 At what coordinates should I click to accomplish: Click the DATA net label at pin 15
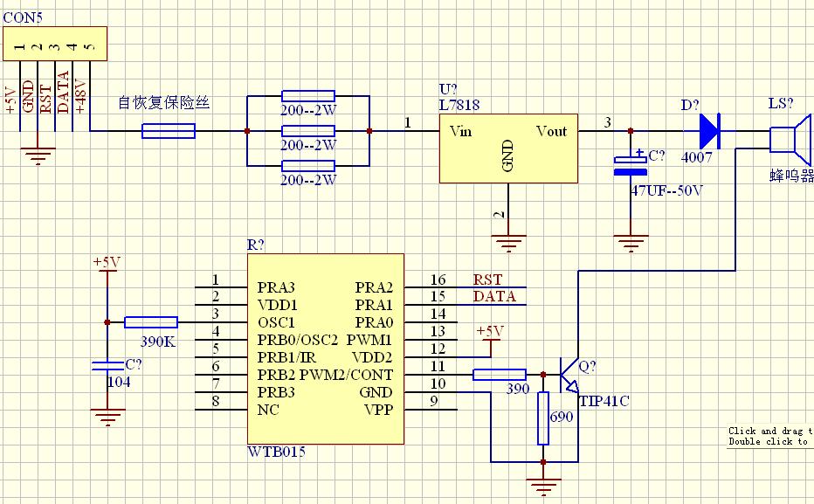pyautogui.click(x=493, y=297)
